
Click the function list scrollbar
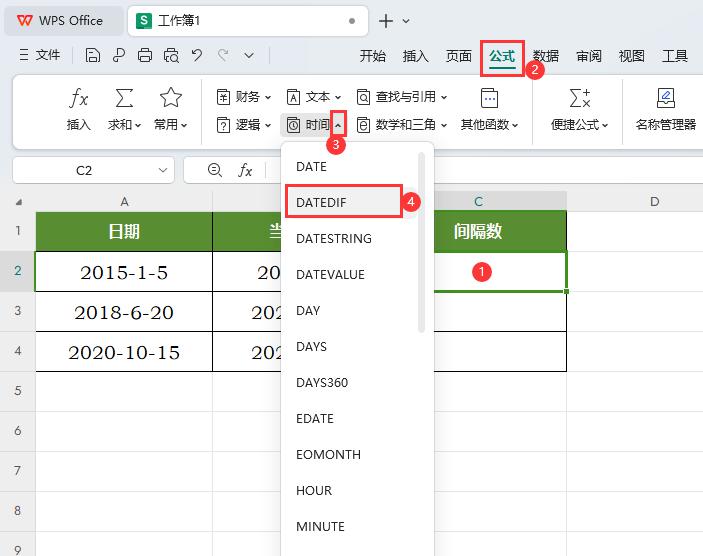point(421,242)
